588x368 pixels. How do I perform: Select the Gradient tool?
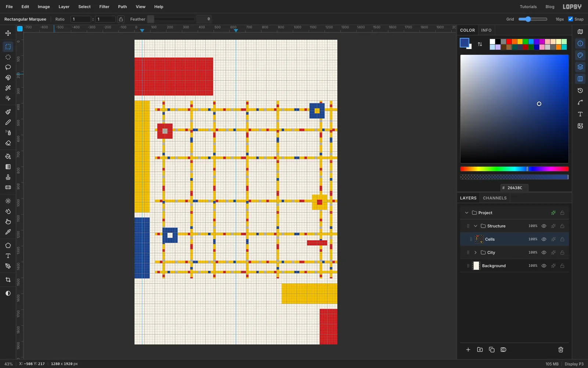[8, 167]
